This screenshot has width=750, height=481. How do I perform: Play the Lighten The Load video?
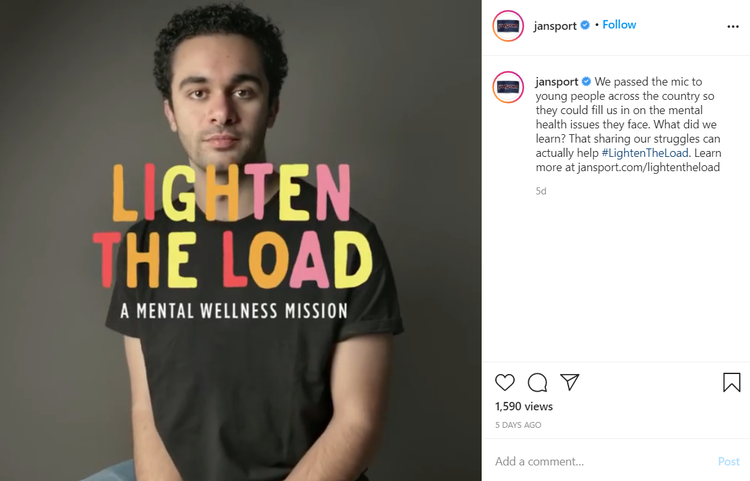pyautogui.click(x=241, y=240)
